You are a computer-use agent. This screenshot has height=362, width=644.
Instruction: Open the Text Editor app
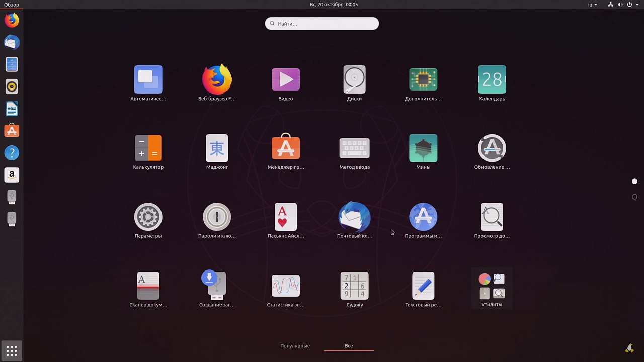pos(423,286)
